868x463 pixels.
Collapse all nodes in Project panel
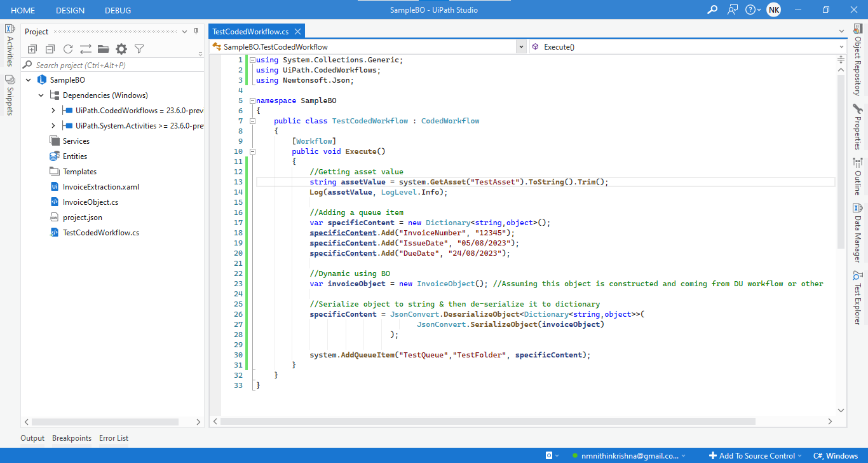(50, 49)
